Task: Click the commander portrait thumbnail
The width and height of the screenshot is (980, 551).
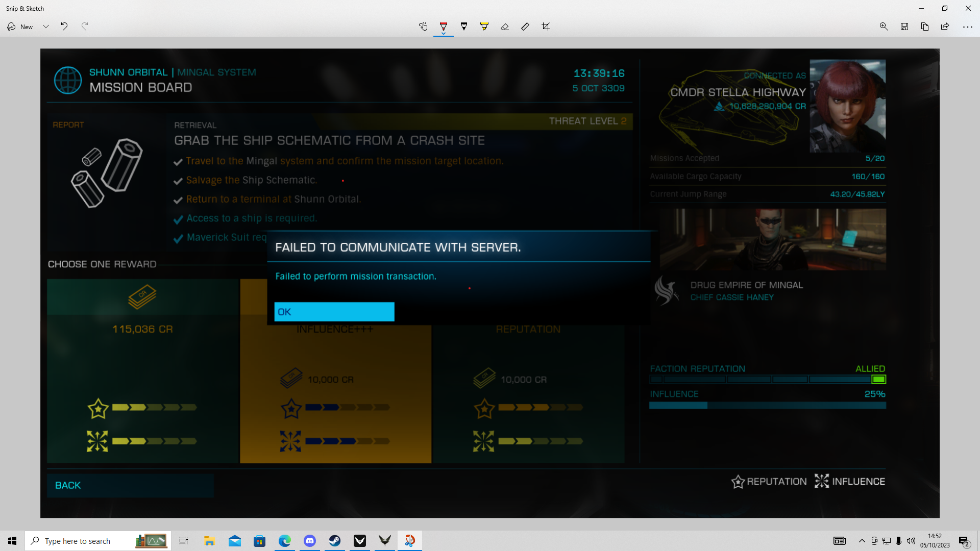Action: 848,106
